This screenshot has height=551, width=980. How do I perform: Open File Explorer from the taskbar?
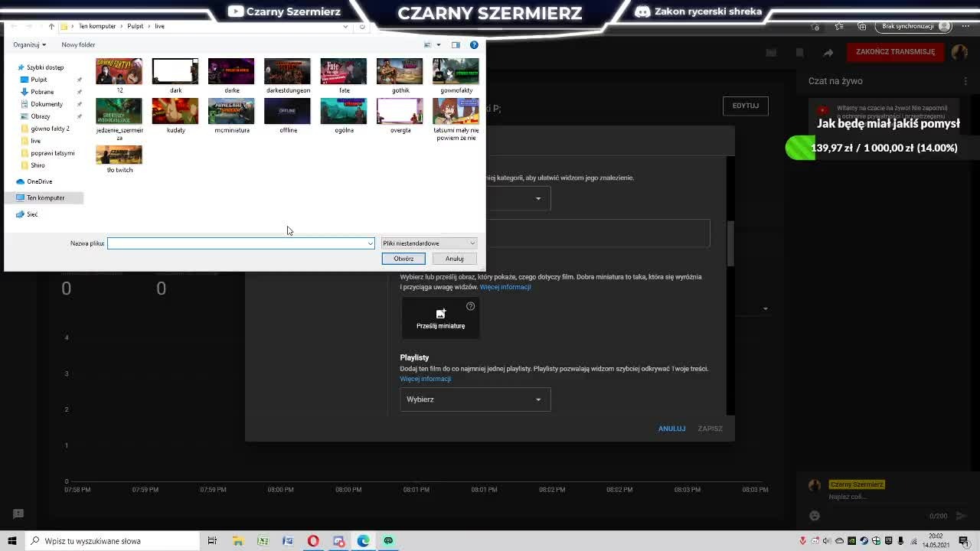[x=238, y=541]
